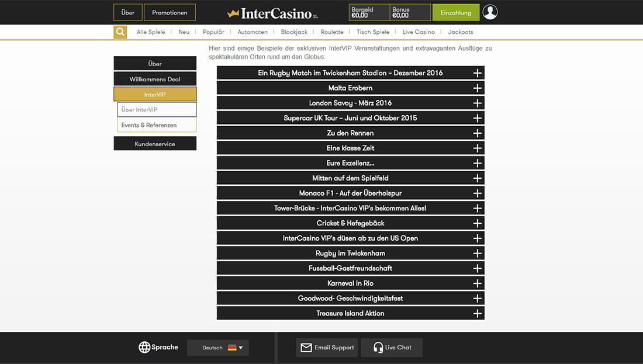
Task: Open Alle Spiele in the games menu
Action: (151, 32)
